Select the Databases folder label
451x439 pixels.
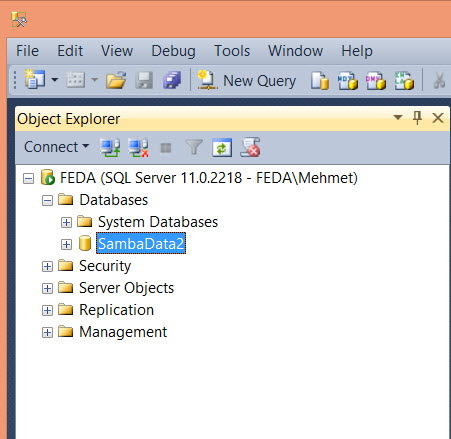[114, 200]
